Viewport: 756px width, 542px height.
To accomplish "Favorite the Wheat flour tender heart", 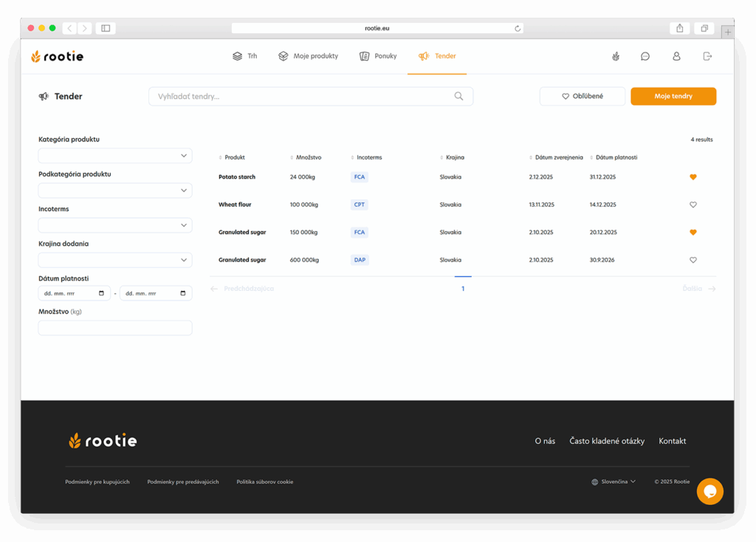I will 693,205.
